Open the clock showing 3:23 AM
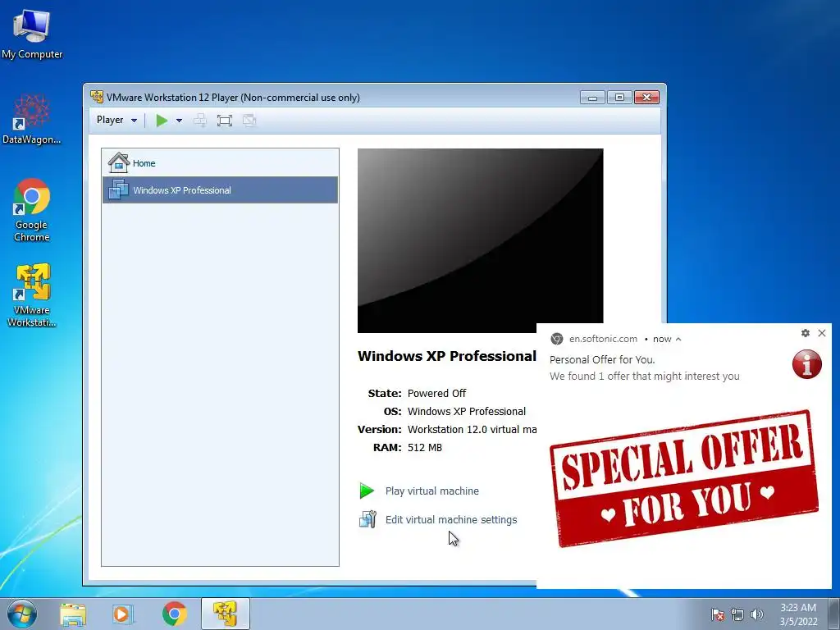The width and height of the screenshot is (840, 630). pyautogui.click(x=798, y=614)
